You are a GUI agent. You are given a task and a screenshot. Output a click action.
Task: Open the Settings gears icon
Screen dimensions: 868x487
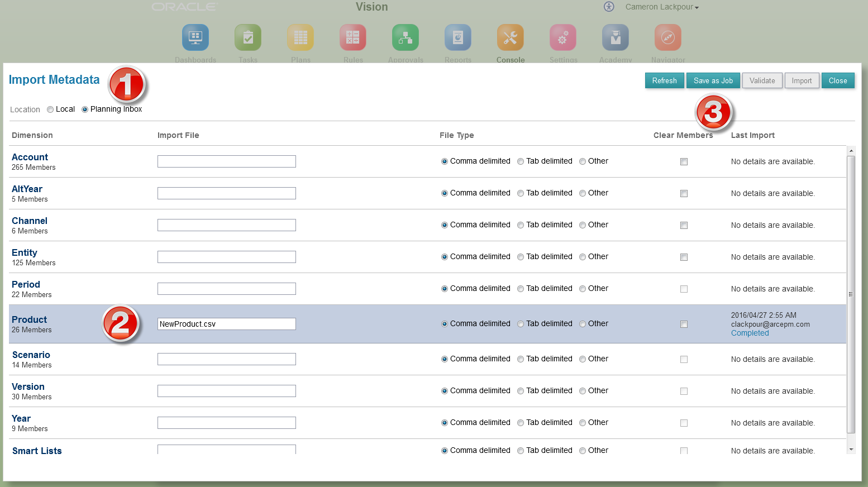pyautogui.click(x=563, y=37)
